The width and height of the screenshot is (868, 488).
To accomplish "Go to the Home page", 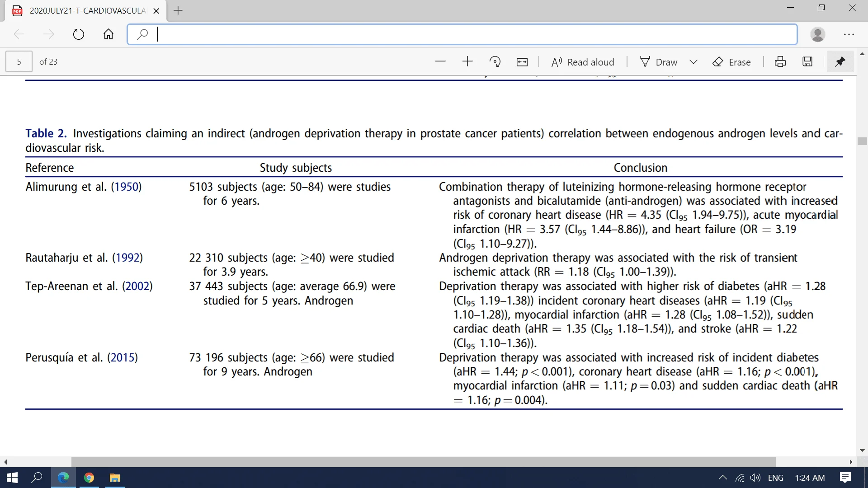I will (108, 34).
